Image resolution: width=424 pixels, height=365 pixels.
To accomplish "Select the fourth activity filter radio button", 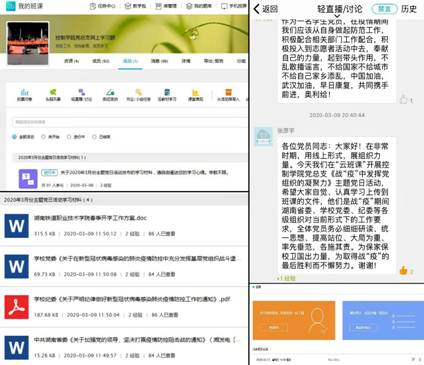I will (95, 137).
